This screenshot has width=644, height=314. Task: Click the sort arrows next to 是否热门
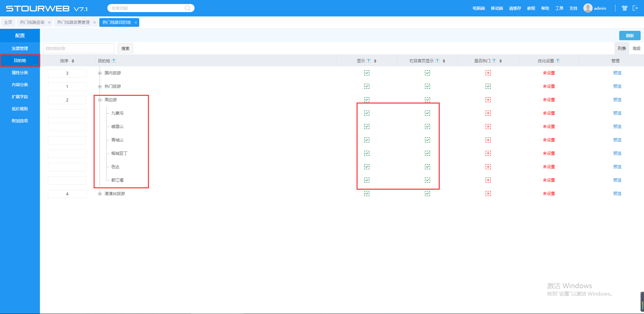pyautogui.click(x=500, y=61)
